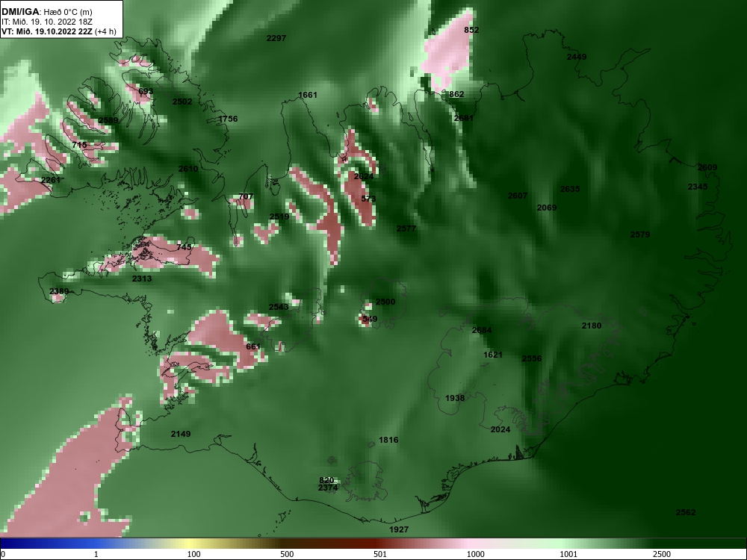Click the map value 2609

707,167
